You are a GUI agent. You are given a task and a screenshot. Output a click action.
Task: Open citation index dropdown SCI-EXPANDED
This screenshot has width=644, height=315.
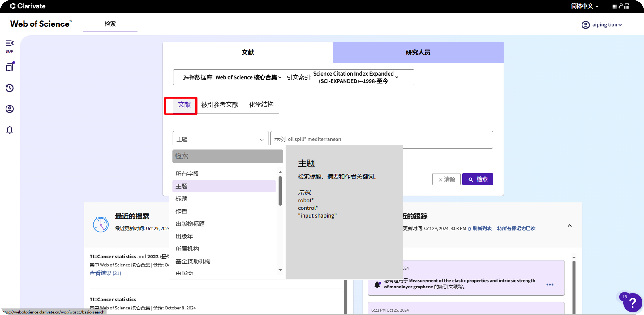click(355, 77)
